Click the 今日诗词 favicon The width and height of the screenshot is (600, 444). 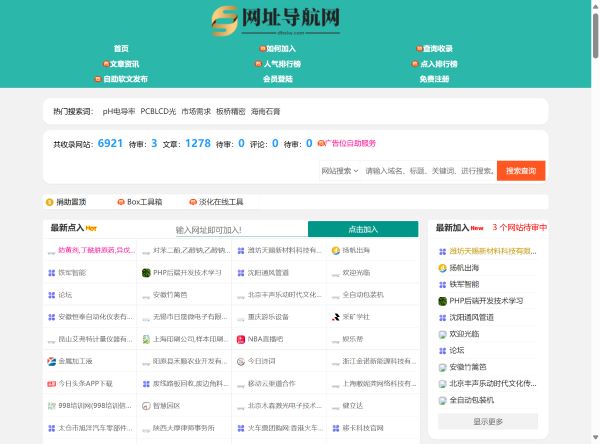pyautogui.click(x=241, y=361)
